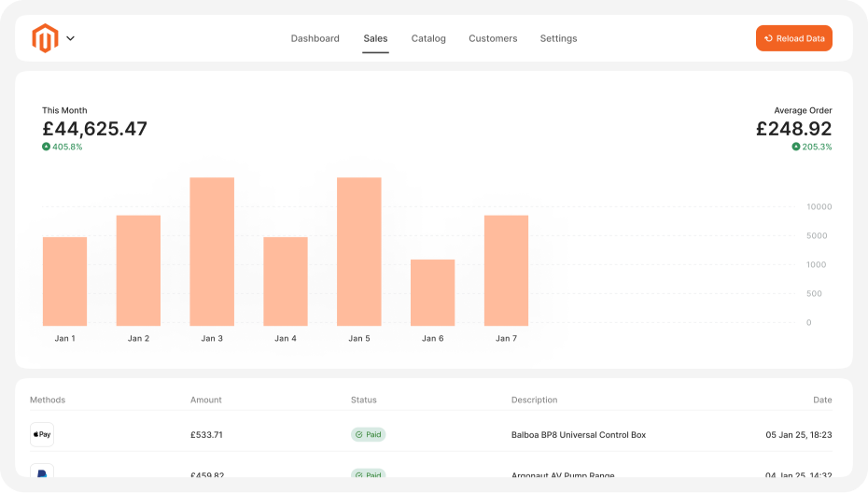The height and width of the screenshot is (493, 868).
Task: Click the PayPal payment method icon
Action: click(42, 472)
